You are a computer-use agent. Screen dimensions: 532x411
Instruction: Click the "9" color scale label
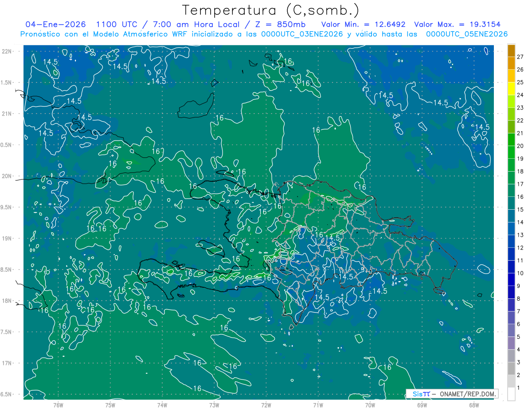pos(519,286)
